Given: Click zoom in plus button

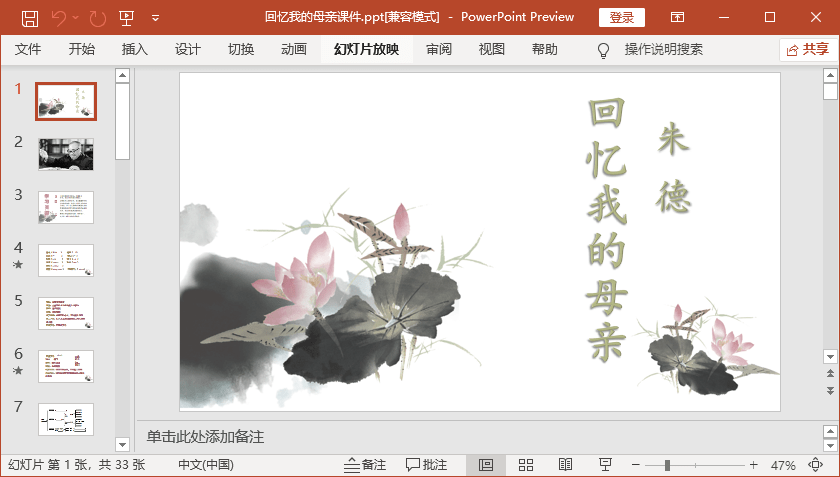Looking at the screenshot, I should pyautogui.click(x=754, y=465).
